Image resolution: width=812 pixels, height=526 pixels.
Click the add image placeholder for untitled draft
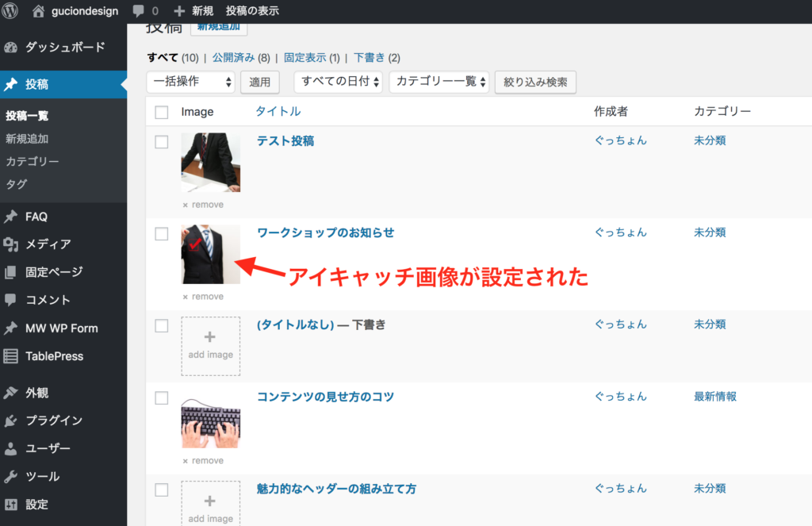210,347
